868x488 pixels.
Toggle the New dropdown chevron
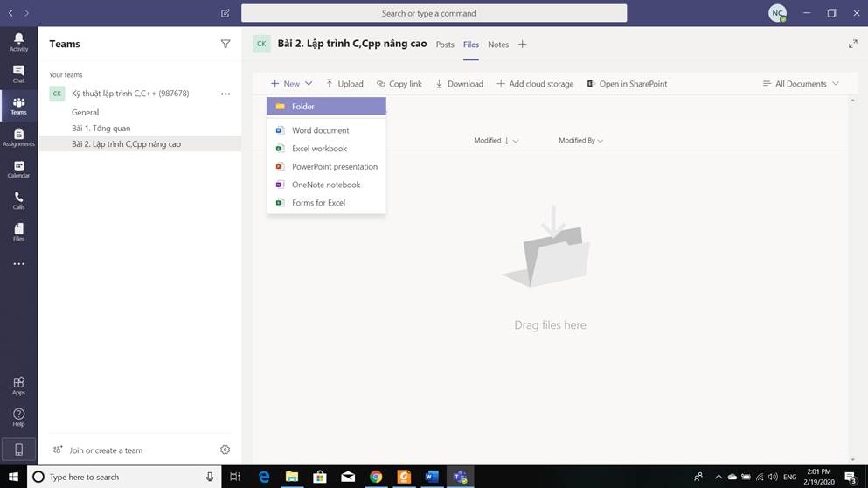(309, 84)
